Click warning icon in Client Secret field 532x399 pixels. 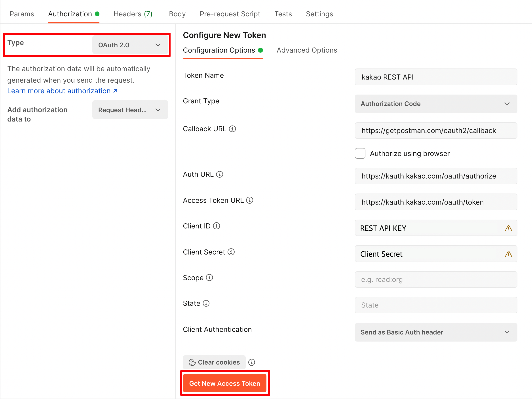pyautogui.click(x=508, y=254)
